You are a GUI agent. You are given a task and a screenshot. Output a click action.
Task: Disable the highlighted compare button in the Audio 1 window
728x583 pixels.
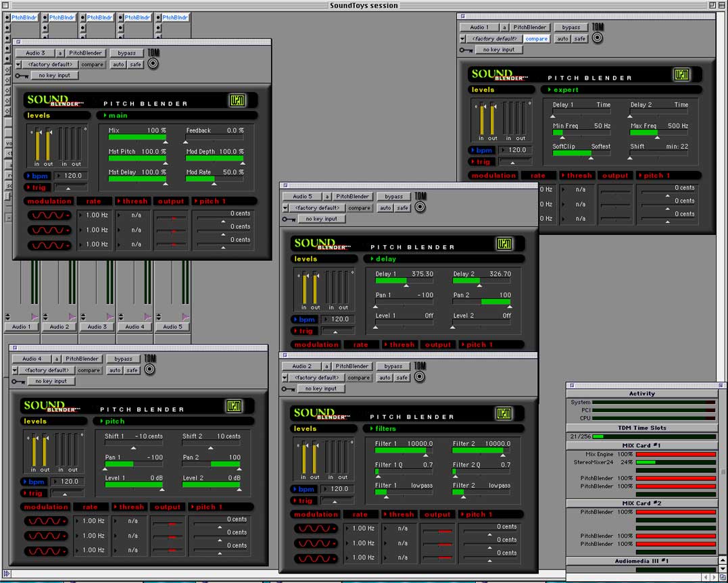536,39
